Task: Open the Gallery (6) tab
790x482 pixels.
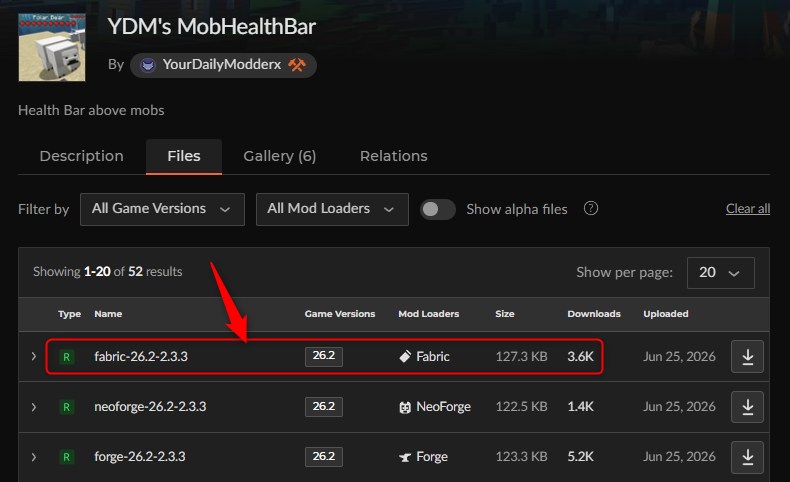Action: tap(280, 156)
